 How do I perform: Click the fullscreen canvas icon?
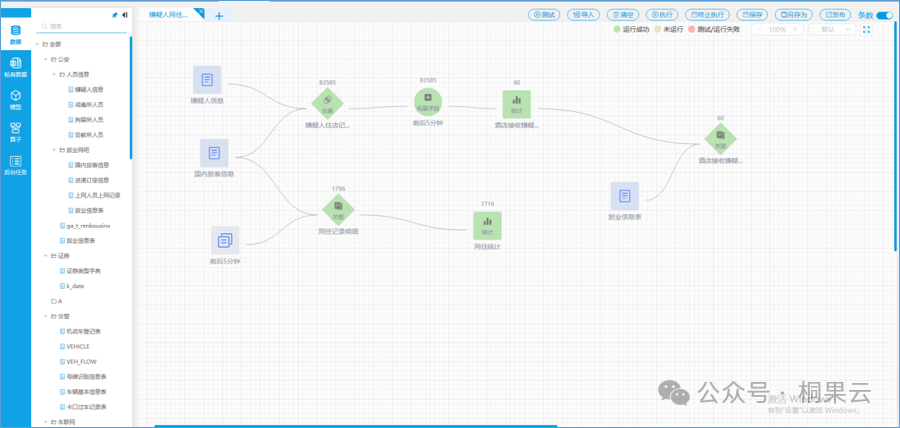[x=867, y=30]
